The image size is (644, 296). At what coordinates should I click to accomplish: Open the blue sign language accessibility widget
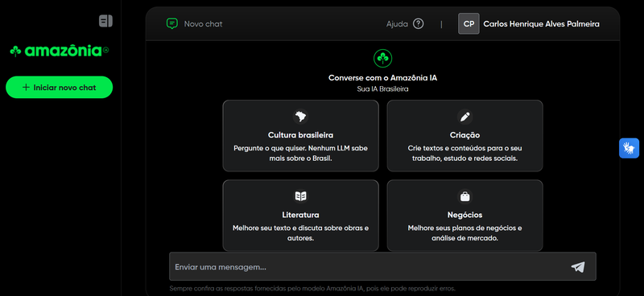point(630,148)
